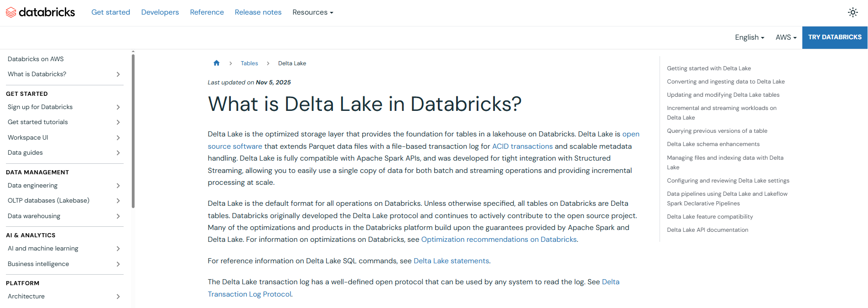Toggle the light/dark theme sun icon
This screenshot has height=308, width=868.
click(852, 12)
